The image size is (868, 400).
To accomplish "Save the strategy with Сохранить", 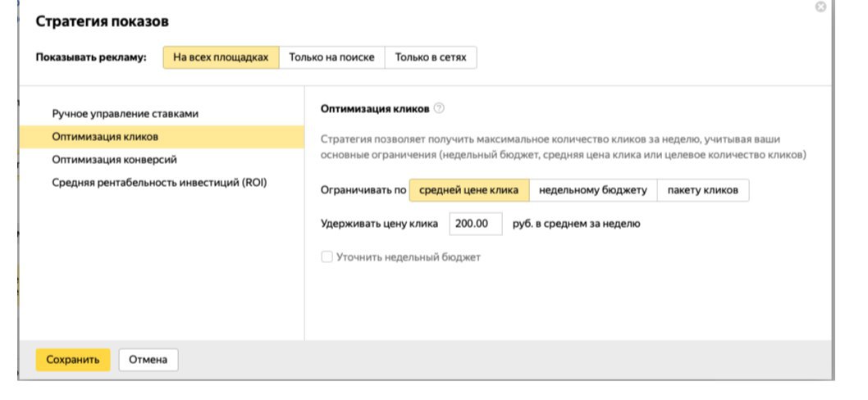I will [x=73, y=360].
